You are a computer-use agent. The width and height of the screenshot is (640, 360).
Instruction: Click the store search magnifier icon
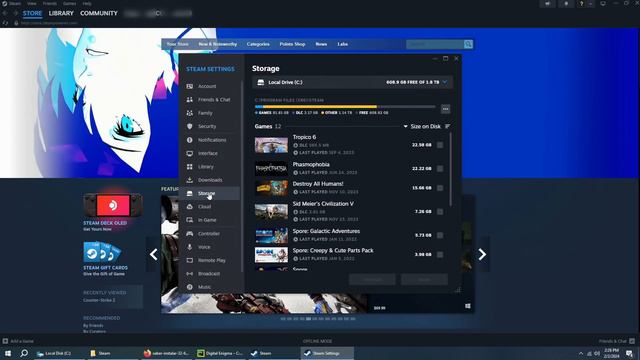pos(468,44)
